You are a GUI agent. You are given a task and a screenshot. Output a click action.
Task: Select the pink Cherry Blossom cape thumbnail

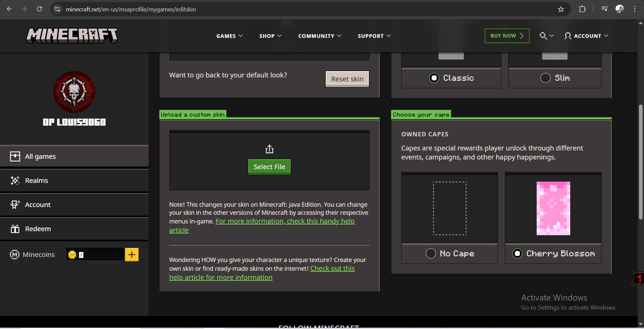[553, 208]
